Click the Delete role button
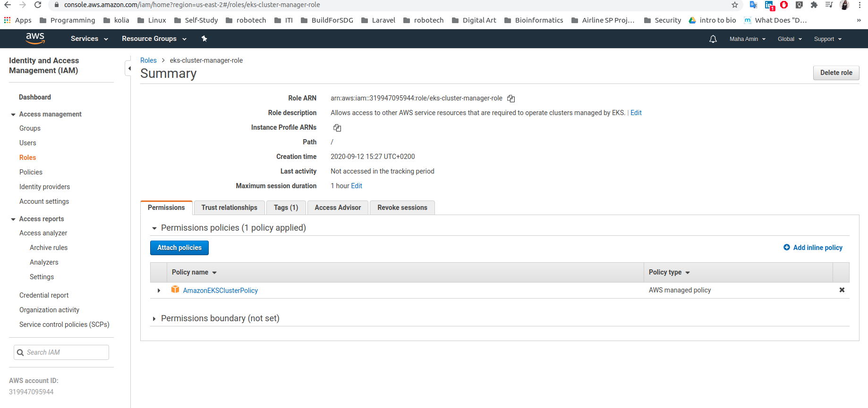 [836, 73]
